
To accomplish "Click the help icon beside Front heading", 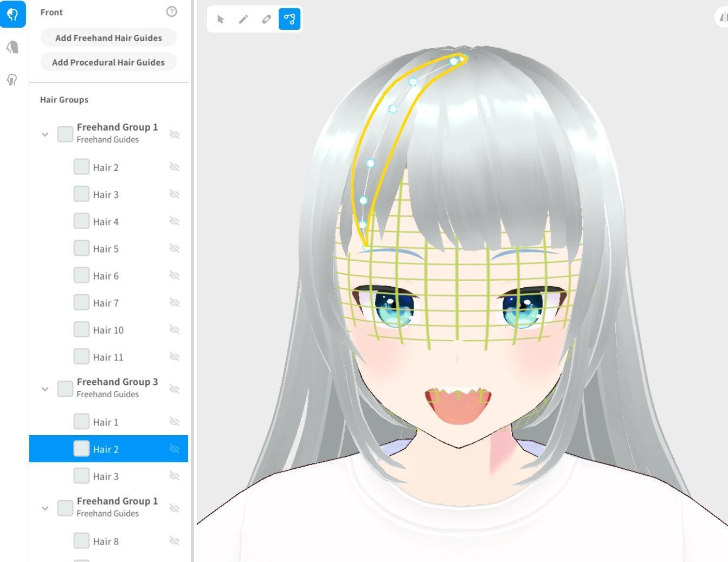I will click(x=171, y=11).
